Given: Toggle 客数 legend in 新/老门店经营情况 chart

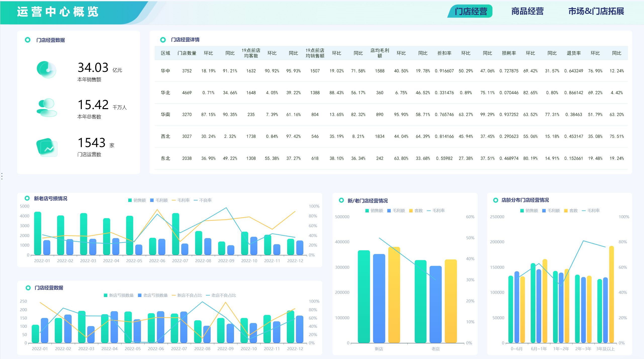Looking at the screenshot, I should click(x=416, y=210).
